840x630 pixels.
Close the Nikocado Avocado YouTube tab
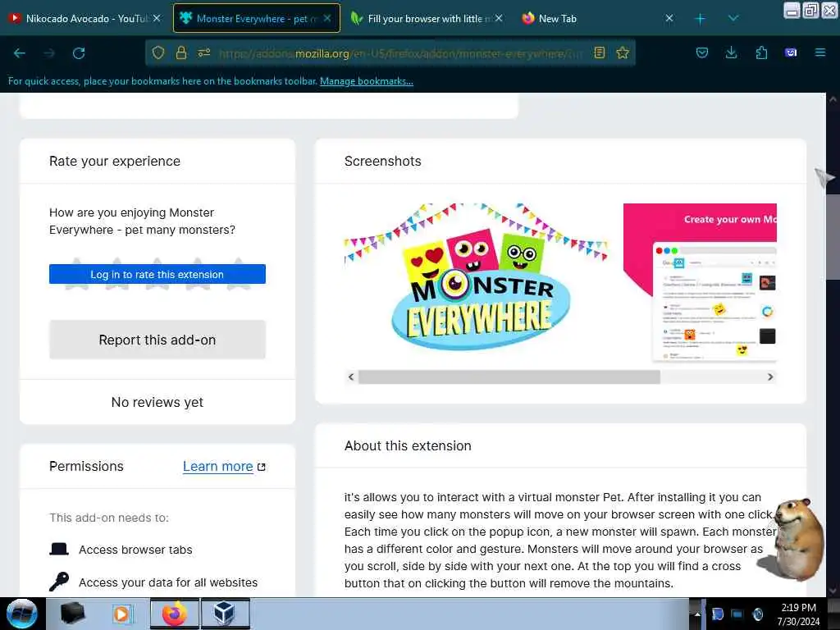click(x=157, y=18)
